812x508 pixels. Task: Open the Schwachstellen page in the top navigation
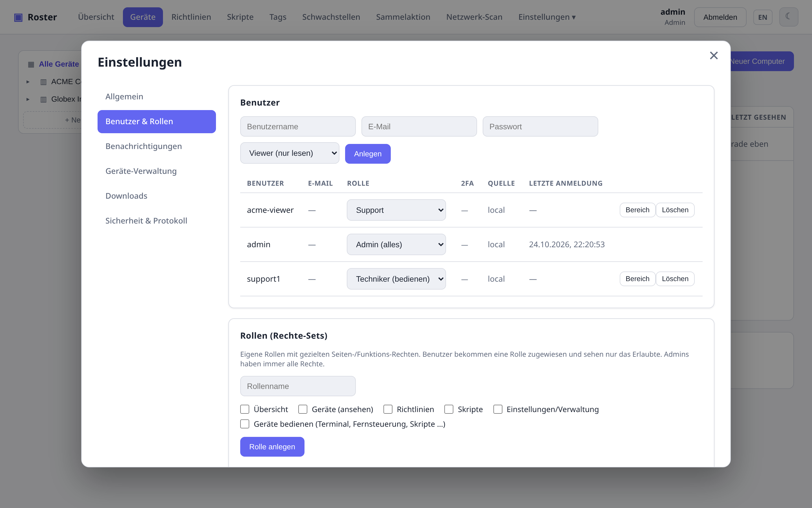[x=331, y=17]
